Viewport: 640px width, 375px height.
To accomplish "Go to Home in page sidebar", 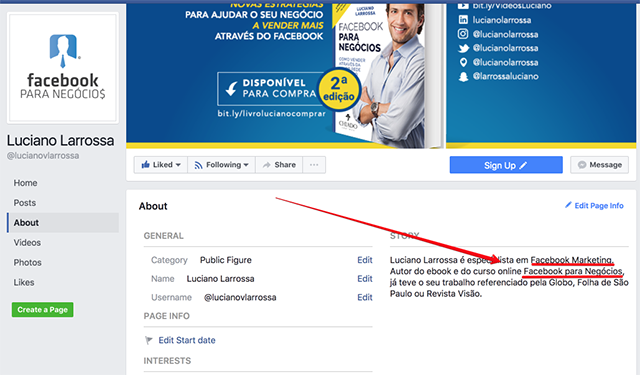I will 25,183.
